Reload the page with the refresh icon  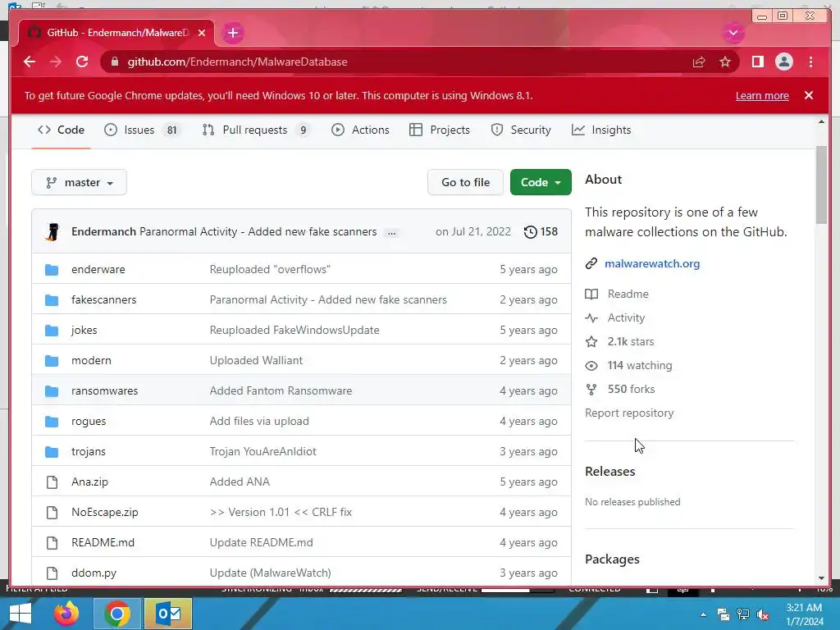point(82,62)
